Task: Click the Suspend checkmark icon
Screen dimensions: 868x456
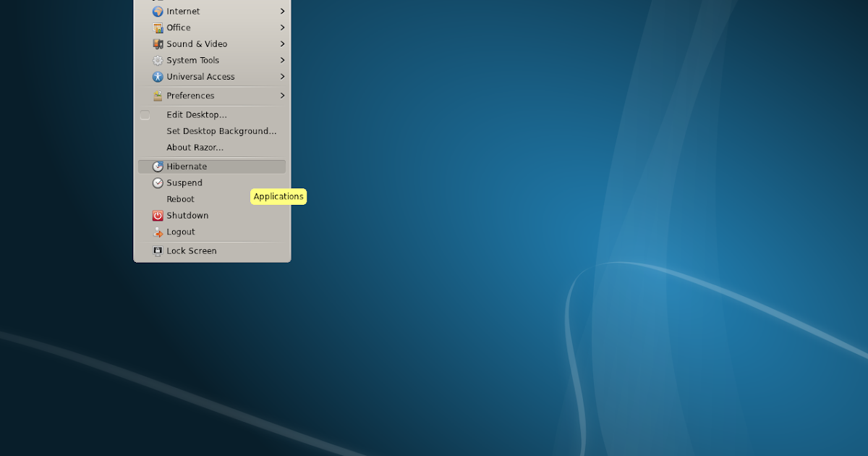Action: 158,182
